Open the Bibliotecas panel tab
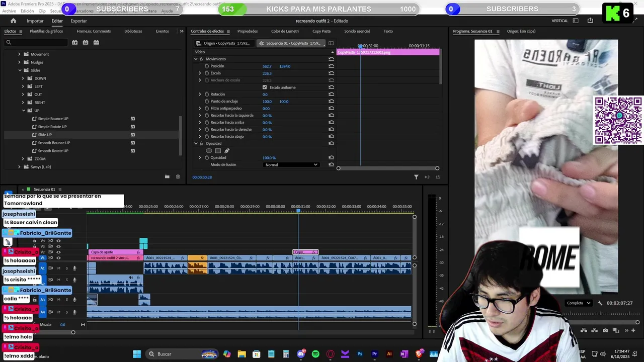Screen dimensions: 644x362 pos(133,31)
